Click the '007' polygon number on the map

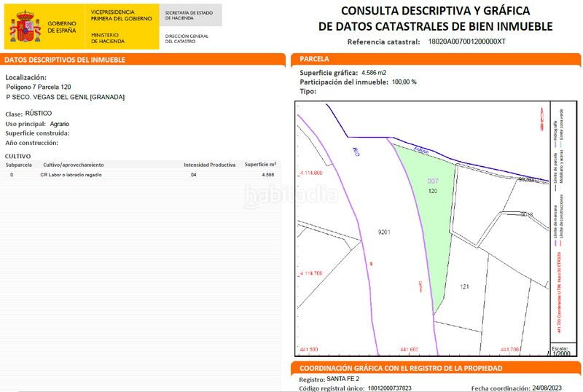[433, 181]
